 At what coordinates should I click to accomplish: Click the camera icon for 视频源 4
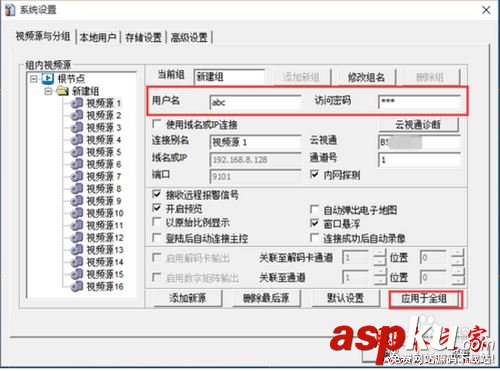pyautogui.click(x=77, y=140)
